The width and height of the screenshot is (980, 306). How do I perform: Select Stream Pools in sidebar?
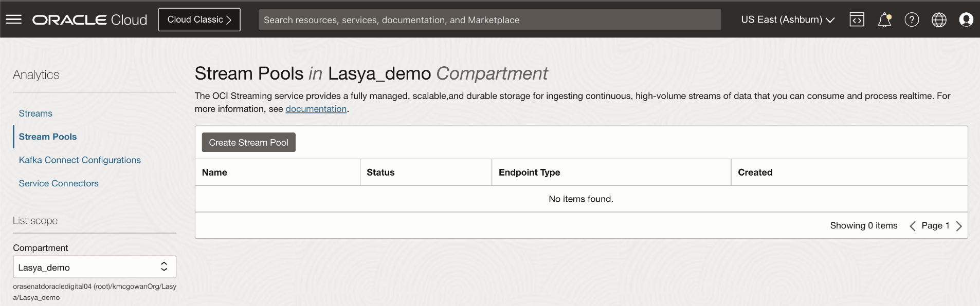click(48, 137)
